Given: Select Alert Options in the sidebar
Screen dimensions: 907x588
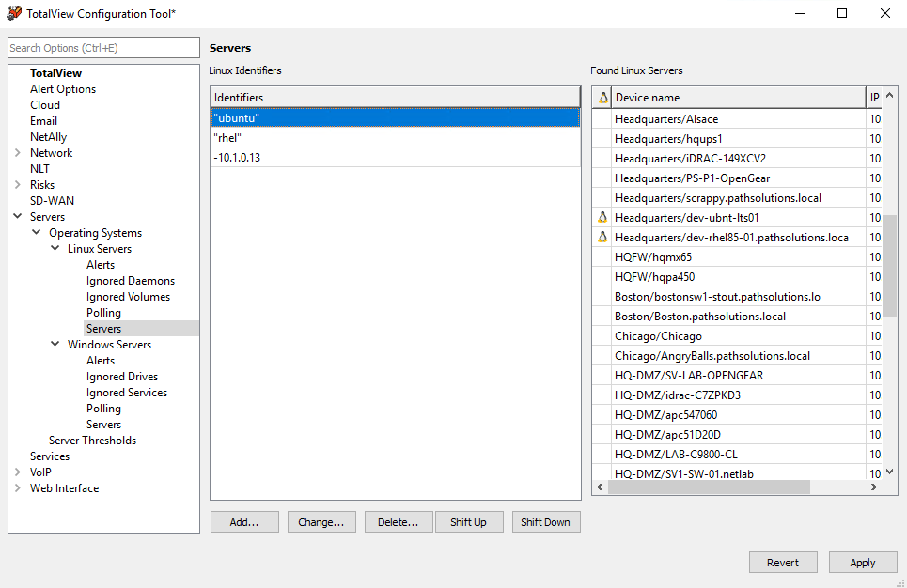Looking at the screenshot, I should 63,88.
